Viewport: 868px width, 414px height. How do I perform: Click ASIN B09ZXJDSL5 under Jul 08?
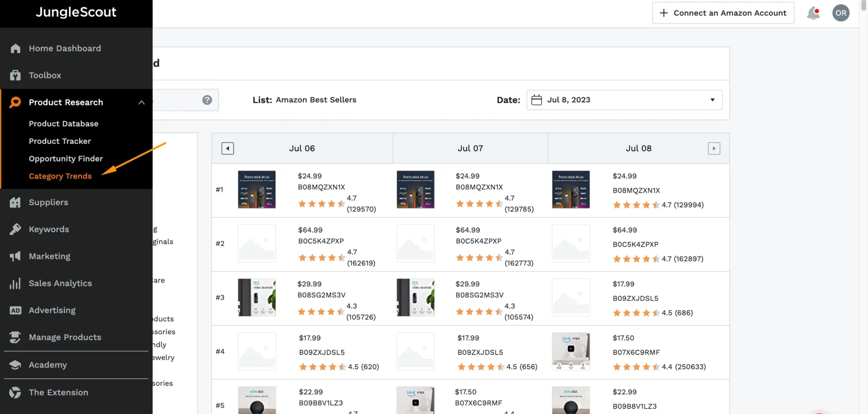[x=636, y=299]
